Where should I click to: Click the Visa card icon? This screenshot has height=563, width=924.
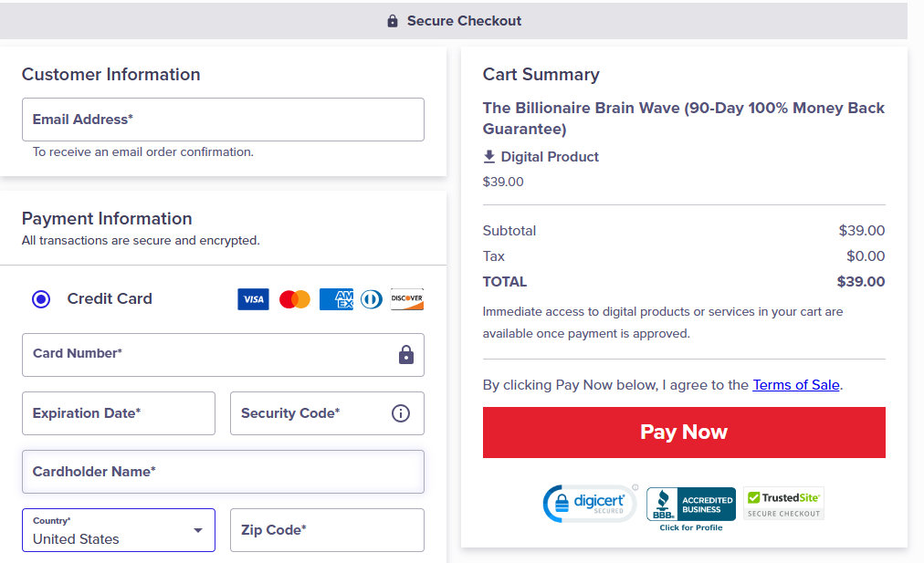click(x=253, y=298)
